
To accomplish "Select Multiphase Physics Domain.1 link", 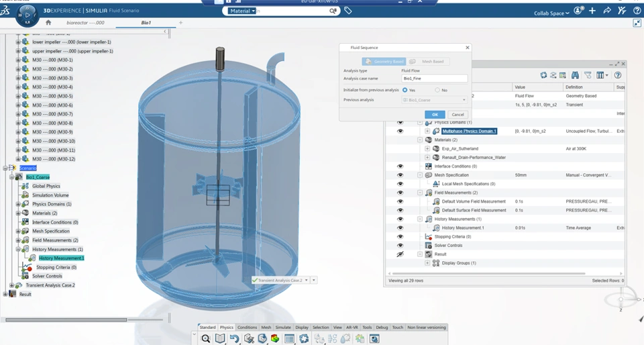I will click(469, 131).
